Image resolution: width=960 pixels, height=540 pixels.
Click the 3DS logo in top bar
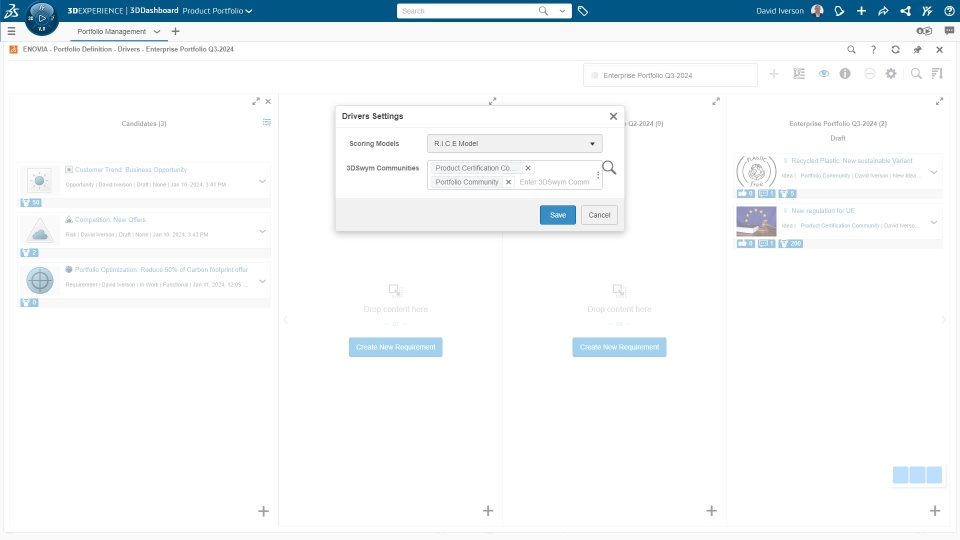click(12, 10)
